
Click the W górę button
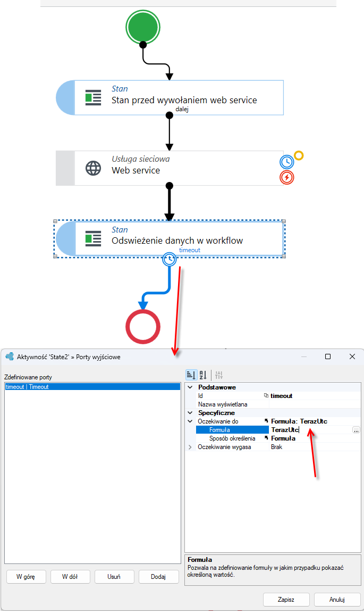(x=26, y=577)
